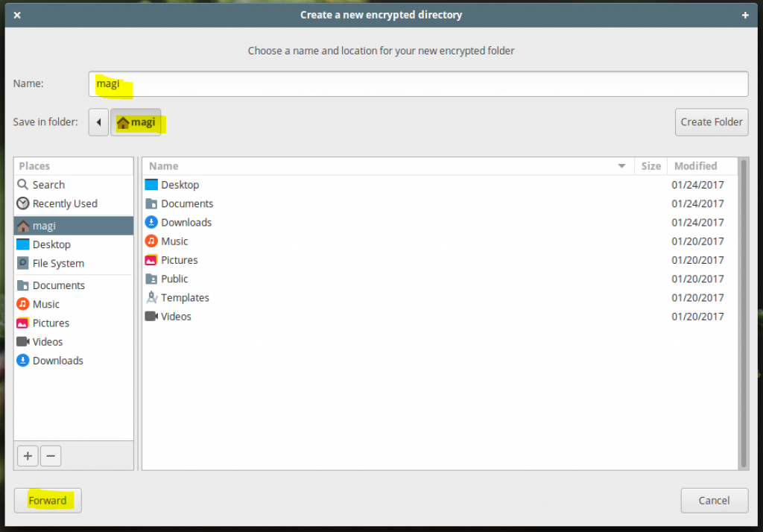The image size is (763, 532).
Task: Sort files by the Modified column header
Action: tap(695, 165)
